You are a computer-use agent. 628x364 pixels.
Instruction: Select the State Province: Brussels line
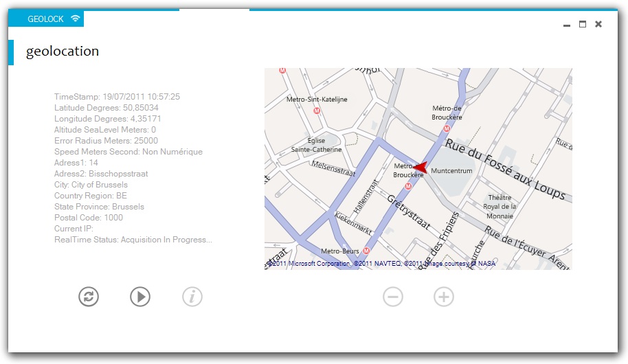coord(99,207)
